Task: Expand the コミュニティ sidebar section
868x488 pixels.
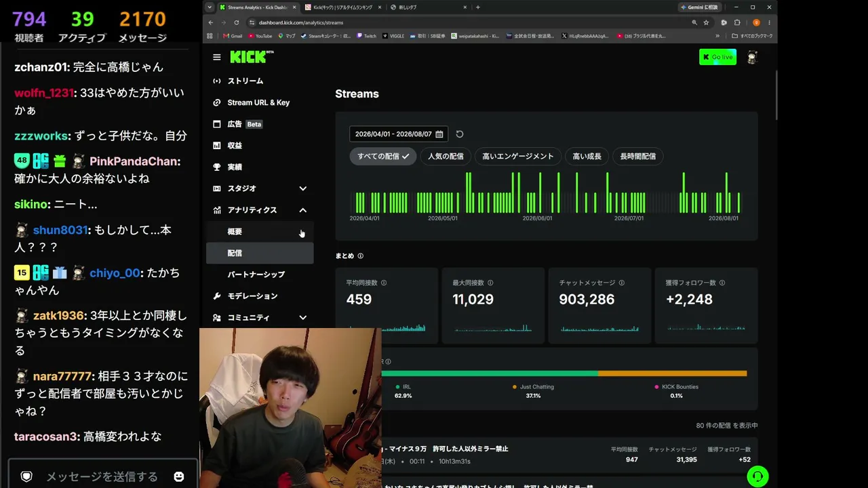Action: tap(303, 318)
